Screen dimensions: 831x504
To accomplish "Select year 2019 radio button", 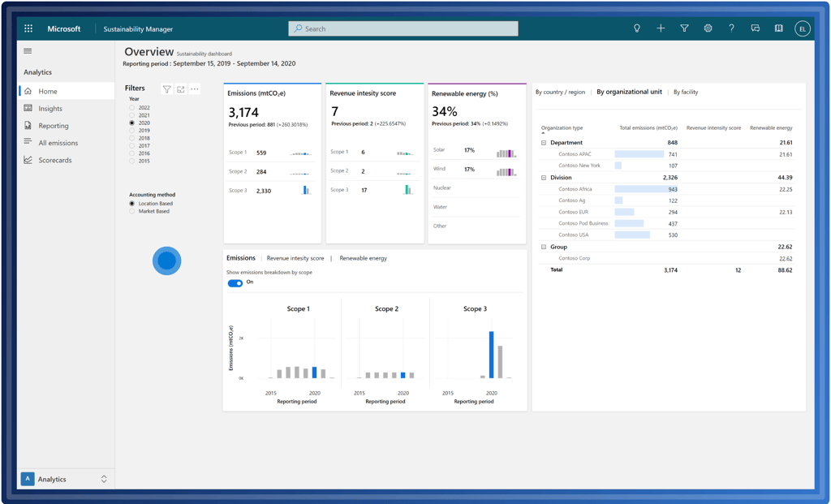I will [x=132, y=131].
